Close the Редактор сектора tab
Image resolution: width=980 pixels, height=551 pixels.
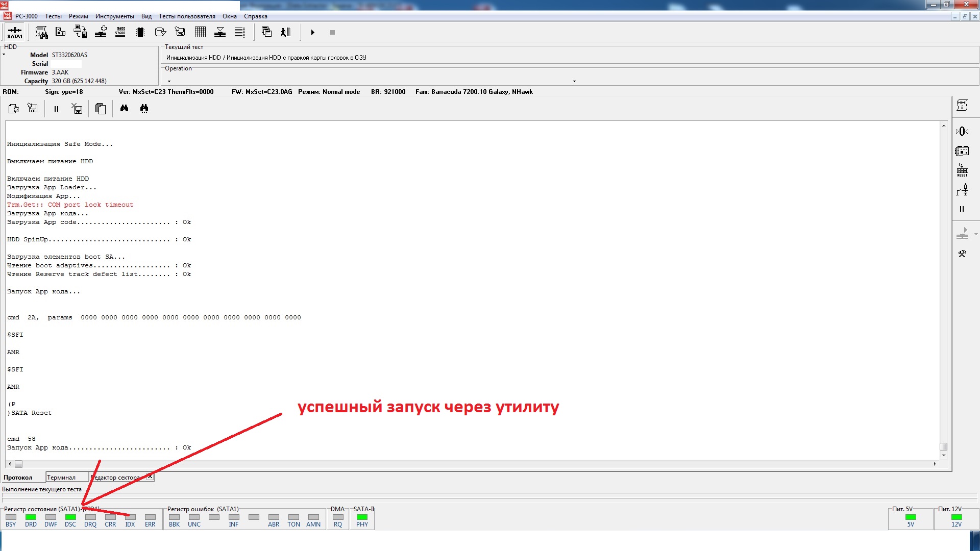[x=150, y=477]
